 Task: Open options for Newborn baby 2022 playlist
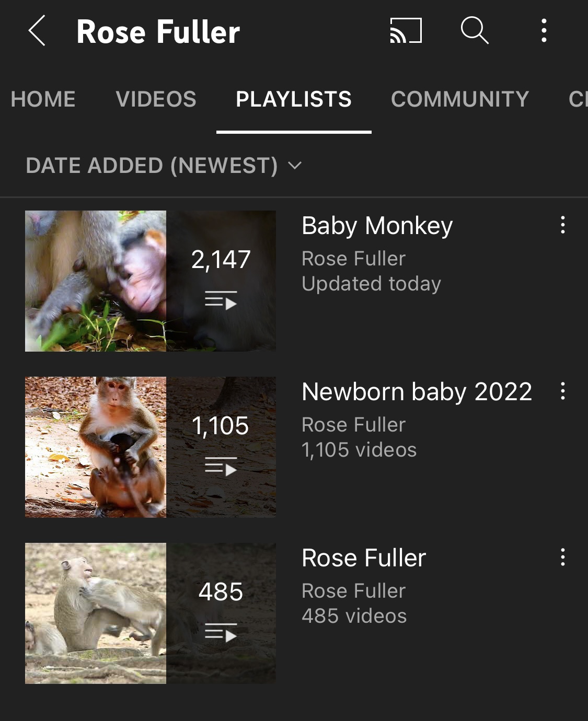[562, 391]
